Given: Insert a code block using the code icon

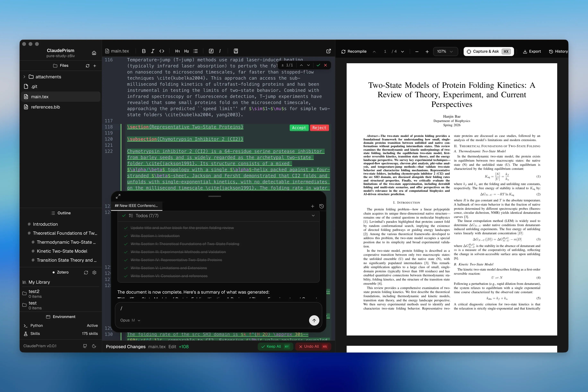Looking at the screenshot, I should 162,51.
